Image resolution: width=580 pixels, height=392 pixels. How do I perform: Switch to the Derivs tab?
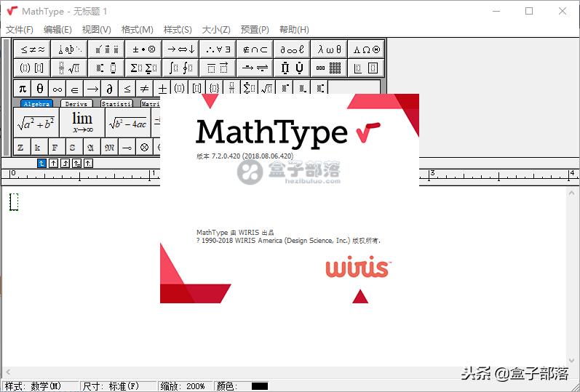click(x=76, y=103)
